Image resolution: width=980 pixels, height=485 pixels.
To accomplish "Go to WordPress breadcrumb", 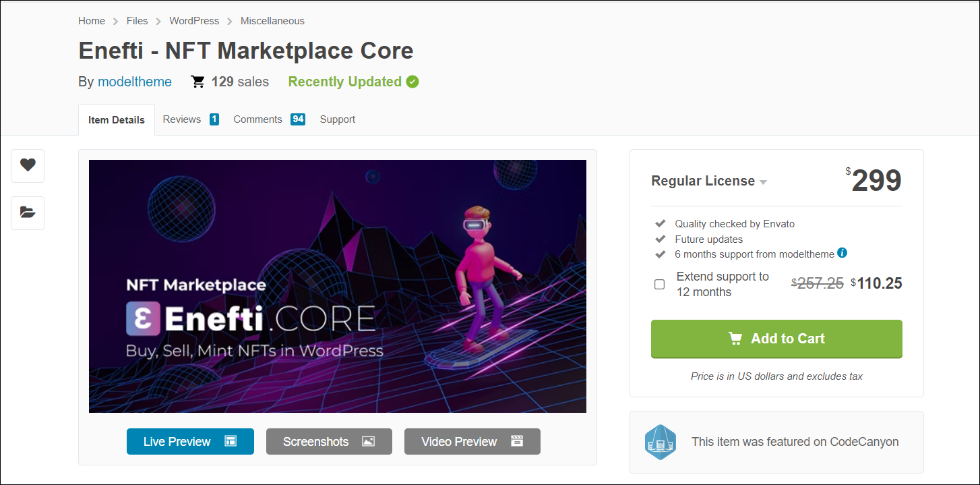I will click(x=194, y=21).
